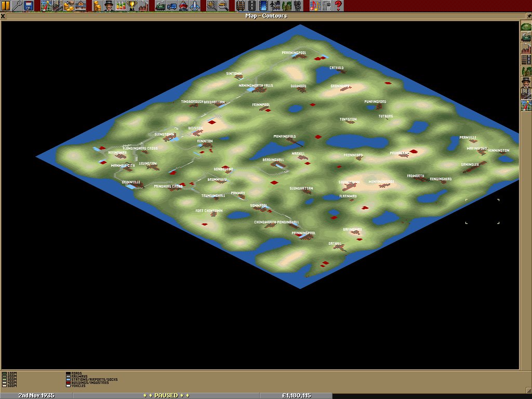
Task: Click the £1,180,115 balance in status bar
Action: (x=296, y=395)
